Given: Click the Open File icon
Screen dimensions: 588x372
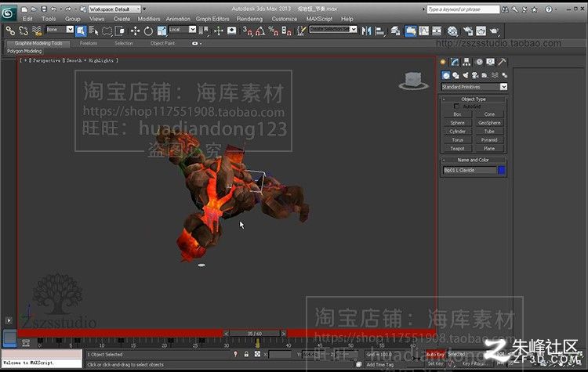Looking at the screenshot, I should click(34, 9).
